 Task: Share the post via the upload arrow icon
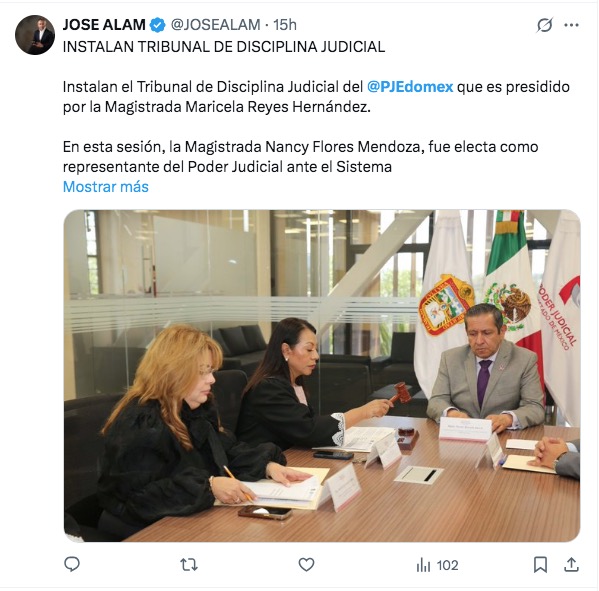click(571, 564)
